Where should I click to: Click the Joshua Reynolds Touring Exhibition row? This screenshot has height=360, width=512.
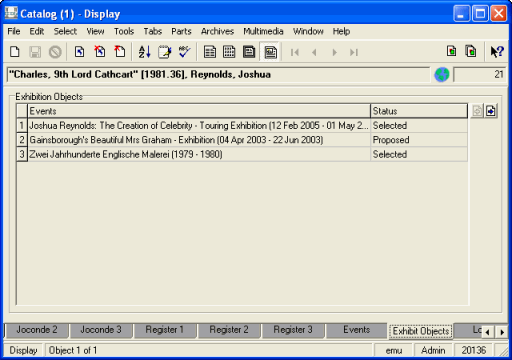(199, 125)
